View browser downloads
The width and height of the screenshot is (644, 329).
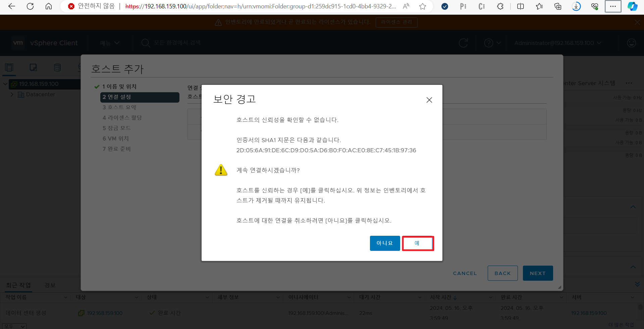click(576, 6)
